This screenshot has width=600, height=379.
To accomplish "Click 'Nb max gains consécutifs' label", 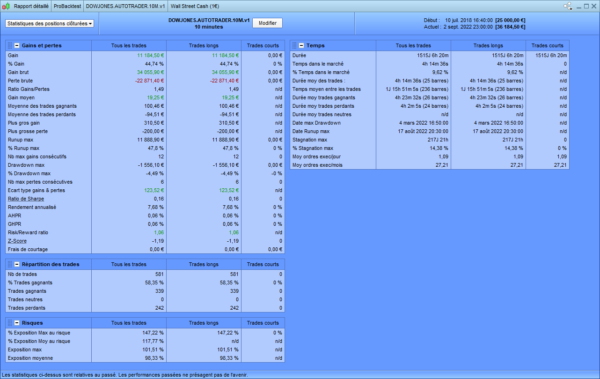I will pos(37,157).
